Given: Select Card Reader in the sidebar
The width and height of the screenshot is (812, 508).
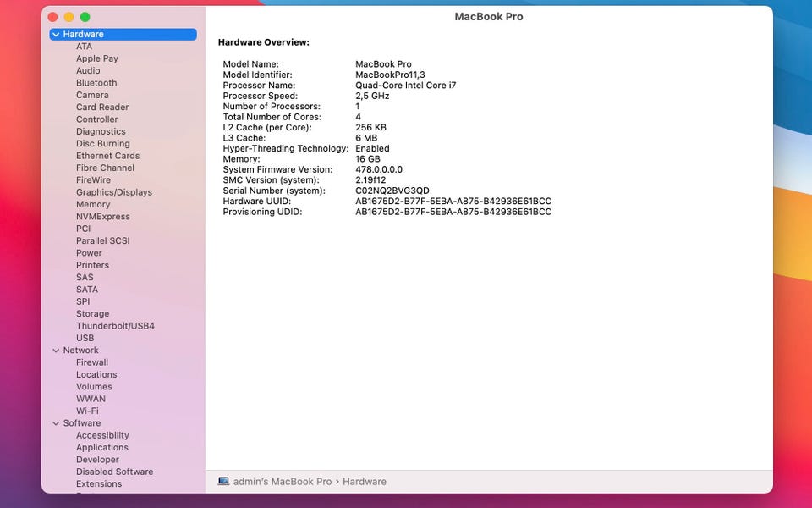Looking at the screenshot, I should [102, 108].
